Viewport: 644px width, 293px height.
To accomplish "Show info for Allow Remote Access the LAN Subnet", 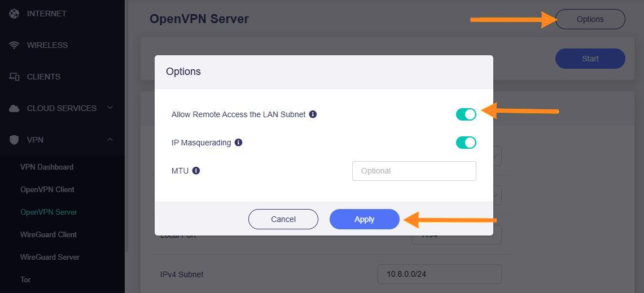I will tap(313, 114).
